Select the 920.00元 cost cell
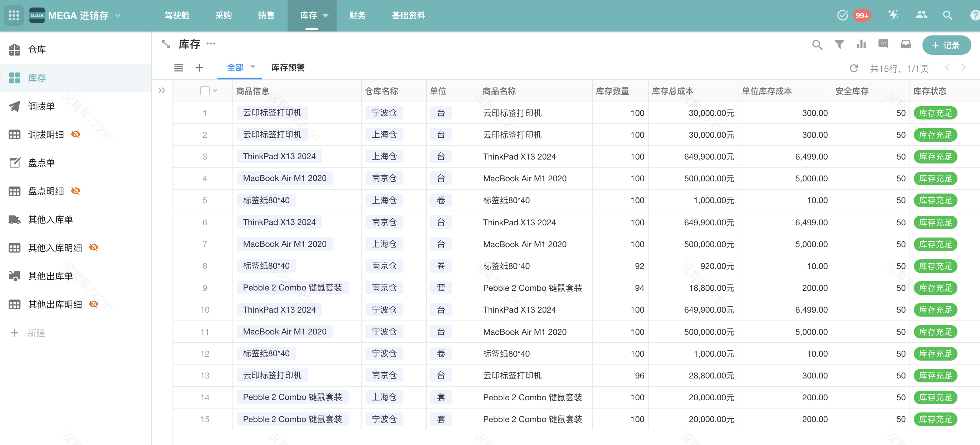 694,266
